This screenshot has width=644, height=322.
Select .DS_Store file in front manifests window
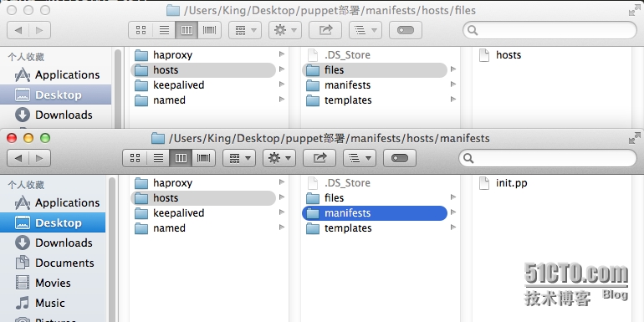pos(375,183)
